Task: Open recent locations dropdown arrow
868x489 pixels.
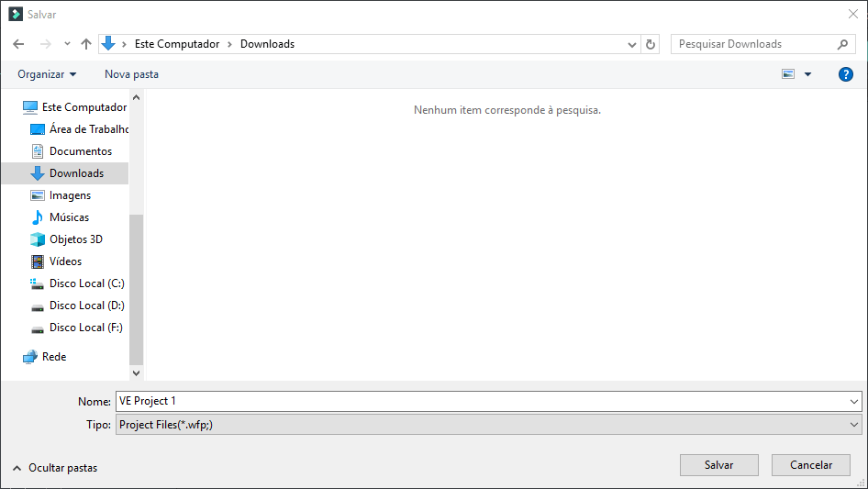Action: click(x=67, y=44)
